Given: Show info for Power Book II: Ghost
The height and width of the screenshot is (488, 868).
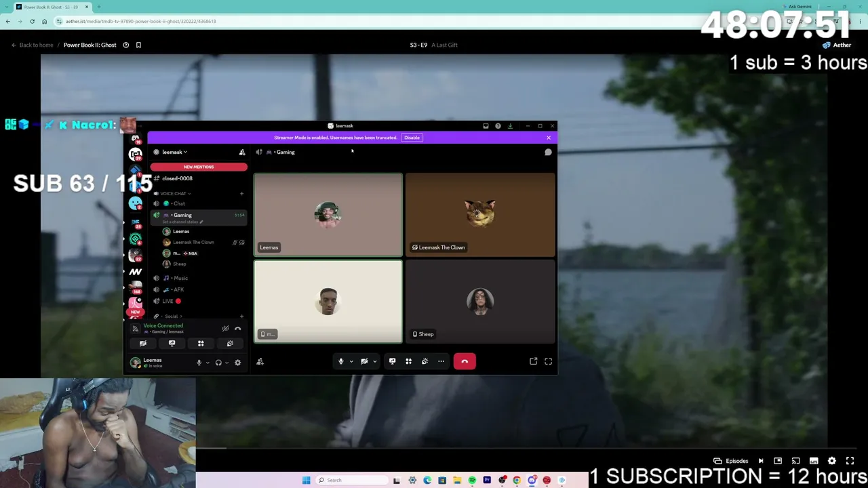Looking at the screenshot, I should tap(125, 45).
